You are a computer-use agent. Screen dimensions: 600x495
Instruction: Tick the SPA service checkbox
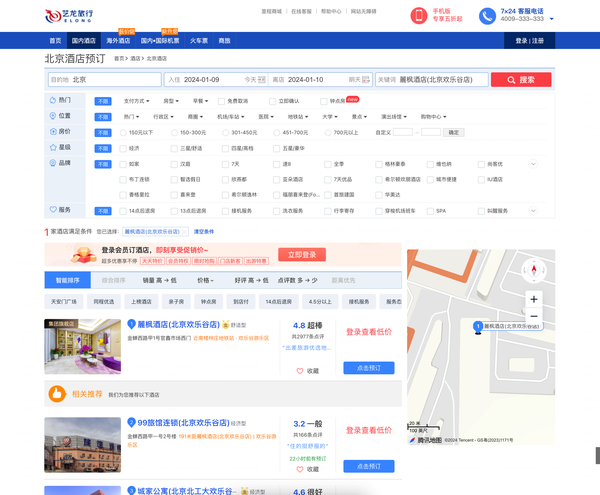pyautogui.click(x=430, y=211)
